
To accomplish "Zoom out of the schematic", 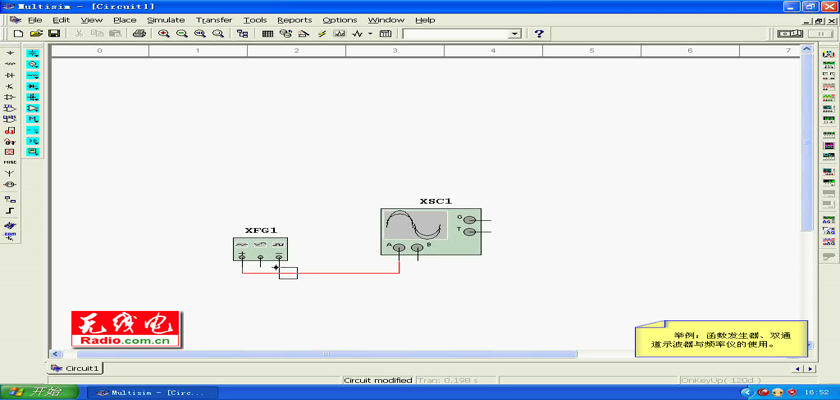I will tap(182, 34).
